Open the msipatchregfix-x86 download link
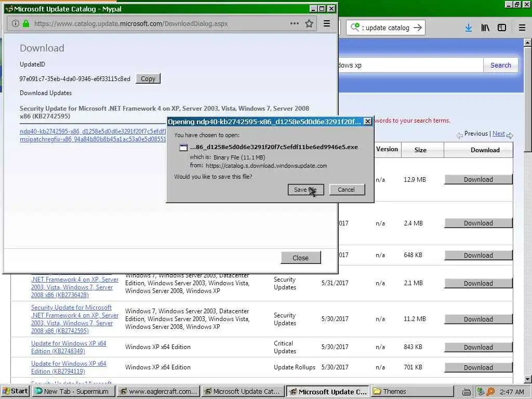This screenshot has height=399, width=532. pos(92,139)
